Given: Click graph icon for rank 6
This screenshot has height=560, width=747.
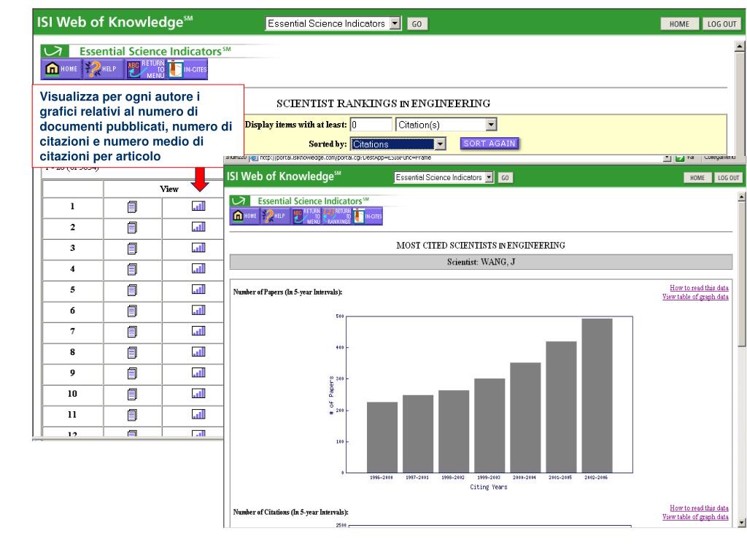Looking at the screenshot, I should pos(198,311).
